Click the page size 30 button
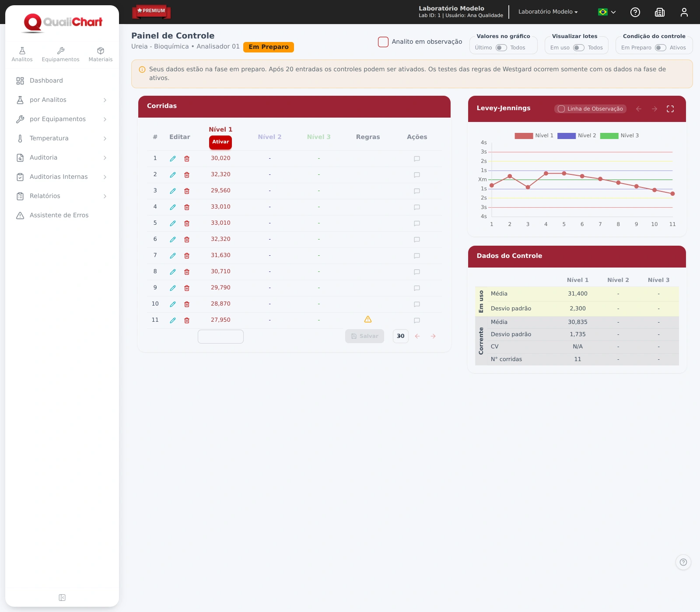Viewport: 700px width, 612px height. [x=401, y=336]
